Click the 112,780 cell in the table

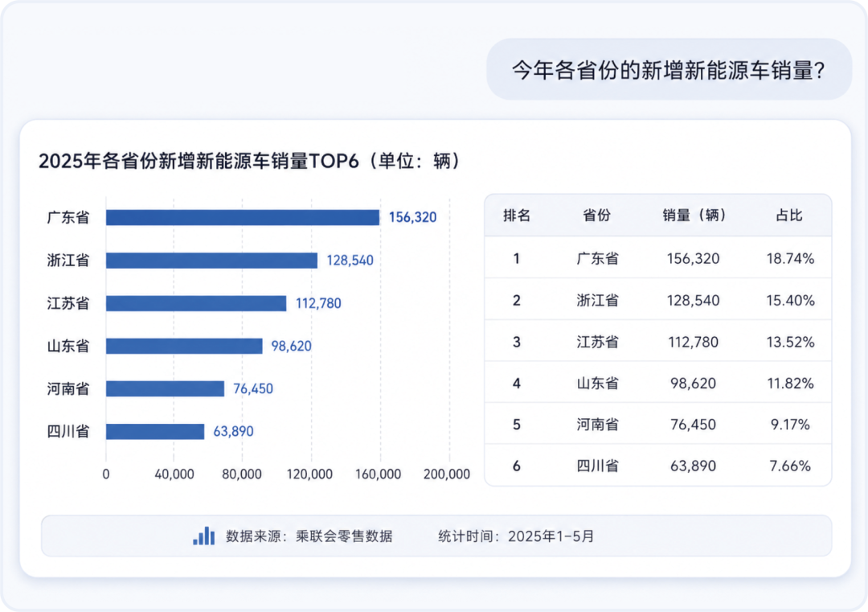pos(693,342)
